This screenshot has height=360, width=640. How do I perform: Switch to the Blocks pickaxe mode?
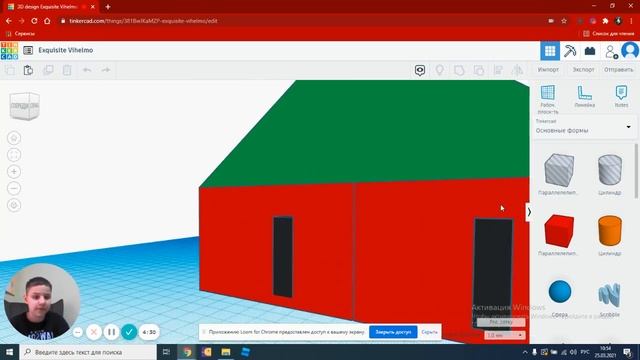570,51
